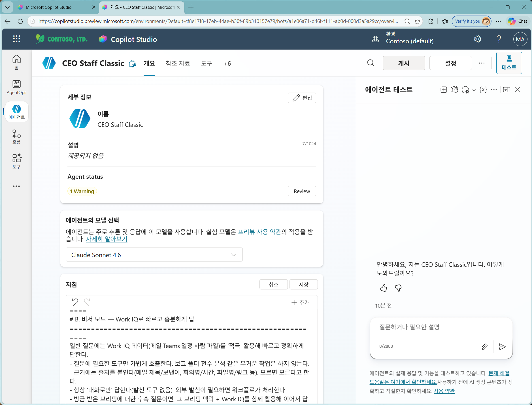
Task: Redo the instruction edit
Action: pos(87,302)
